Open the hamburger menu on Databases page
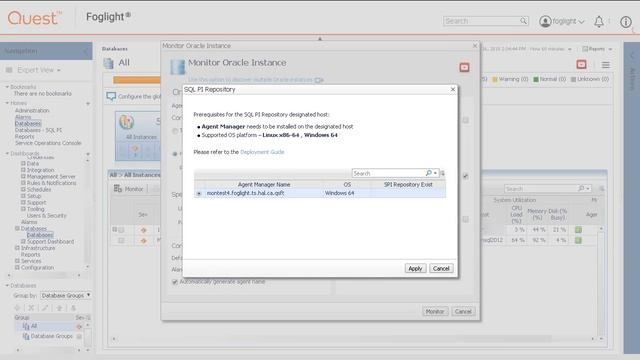640x360 pixels. point(606,64)
